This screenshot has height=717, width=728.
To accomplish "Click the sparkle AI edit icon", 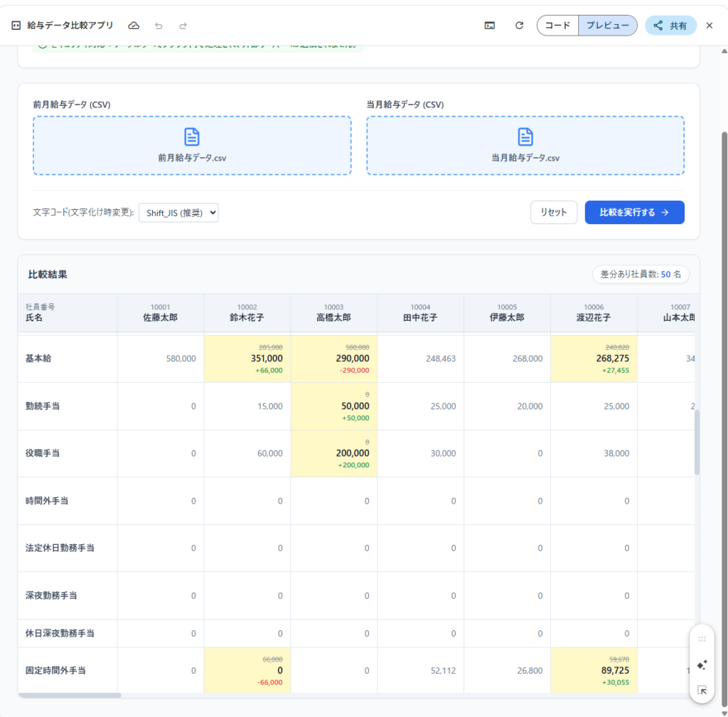I will (702, 664).
